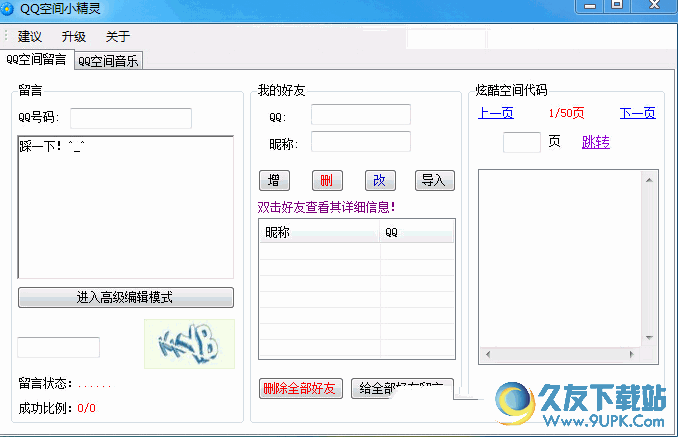Click the 昵称 column header
The width and height of the screenshot is (678, 437).
point(319,233)
